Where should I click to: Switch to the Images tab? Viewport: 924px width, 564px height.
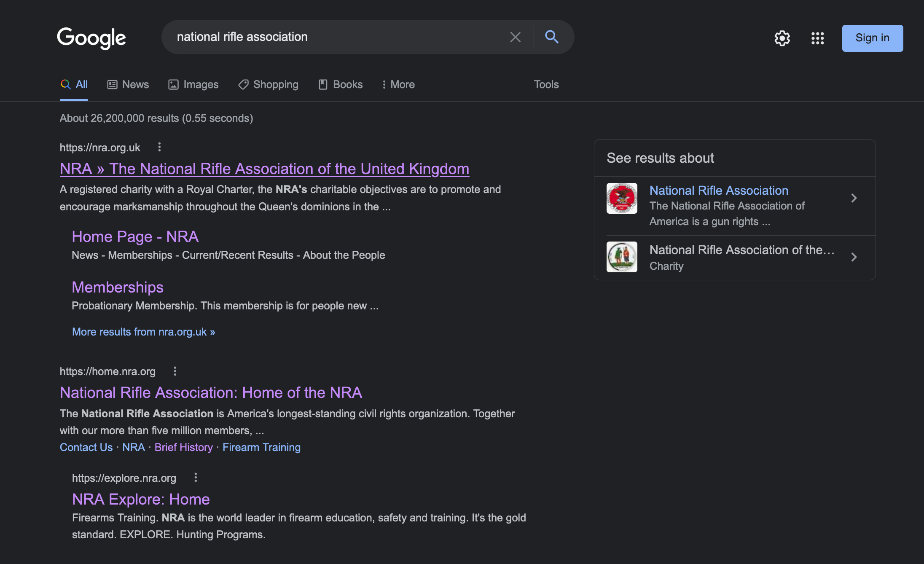click(x=193, y=84)
